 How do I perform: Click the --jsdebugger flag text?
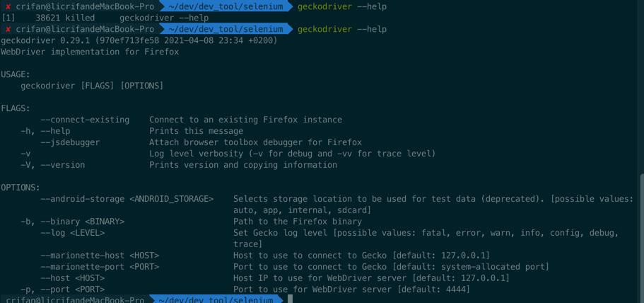point(70,142)
